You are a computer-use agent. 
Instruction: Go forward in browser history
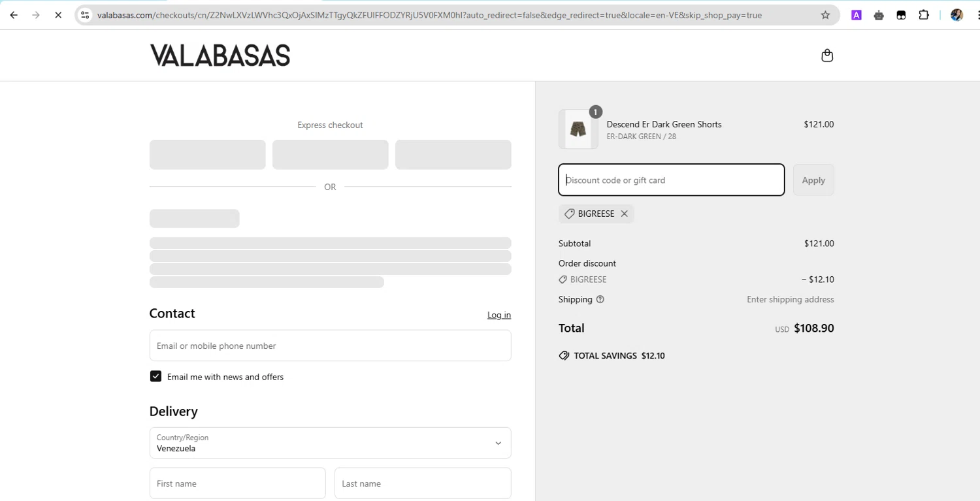(36, 15)
